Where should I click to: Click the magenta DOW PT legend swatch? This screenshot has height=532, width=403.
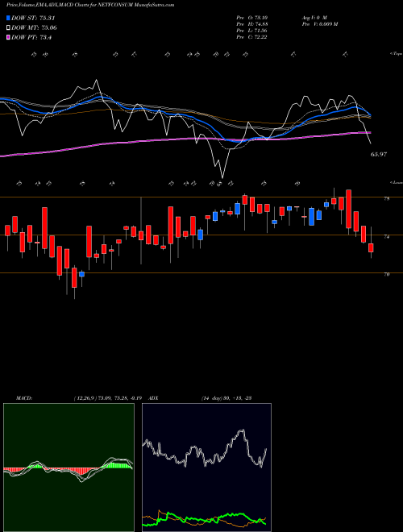coord(9,38)
